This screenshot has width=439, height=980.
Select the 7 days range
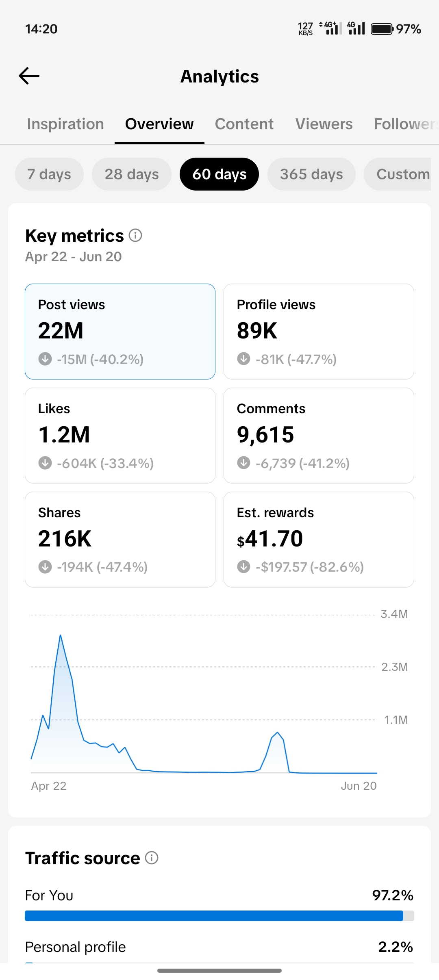[x=49, y=174]
